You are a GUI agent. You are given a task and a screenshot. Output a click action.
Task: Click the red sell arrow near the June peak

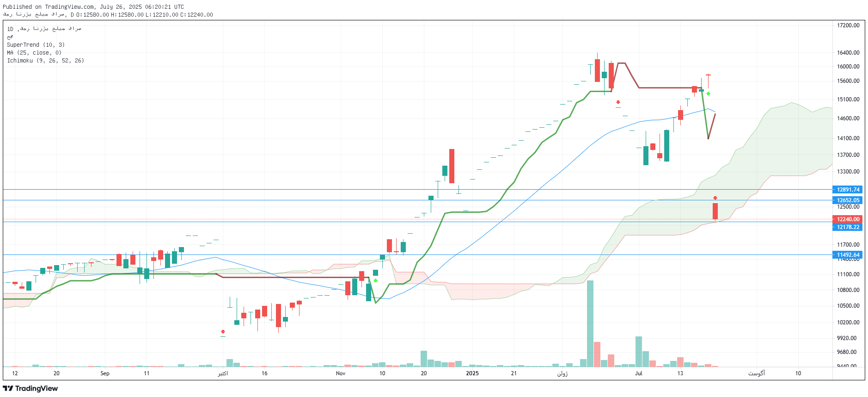(x=618, y=102)
